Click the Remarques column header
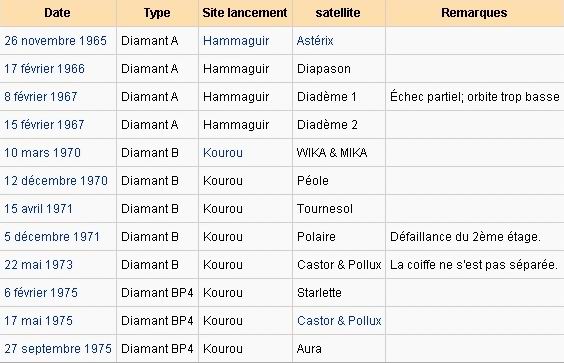The width and height of the screenshot is (564, 363). (x=474, y=13)
